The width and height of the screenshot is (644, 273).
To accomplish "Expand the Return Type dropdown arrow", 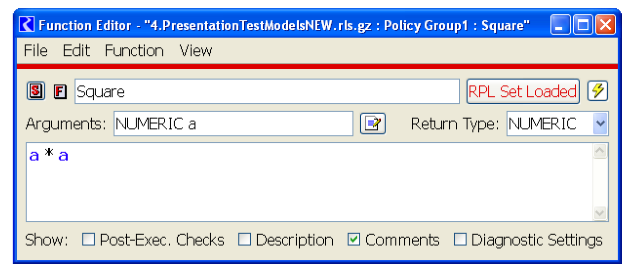I will pos(600,124).
